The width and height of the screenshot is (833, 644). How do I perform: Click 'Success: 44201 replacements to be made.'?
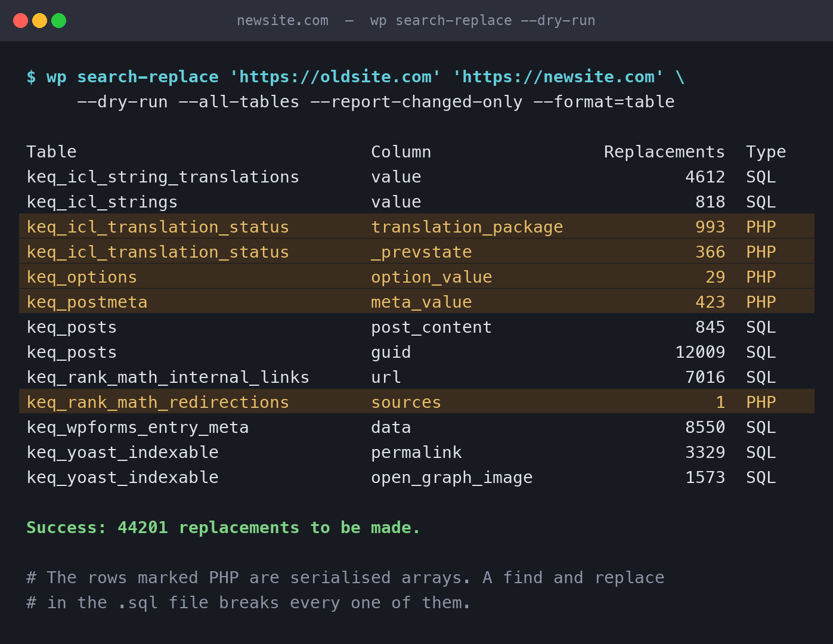coord(224,528)
